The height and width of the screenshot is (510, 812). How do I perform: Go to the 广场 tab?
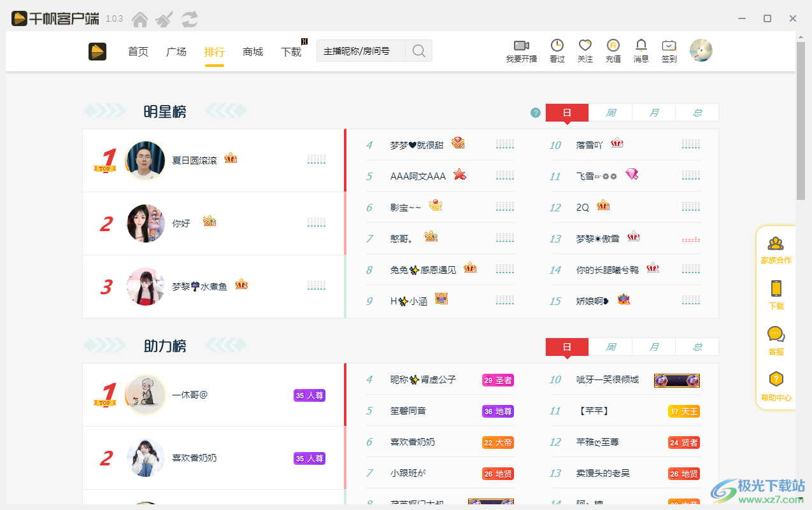[176, 52]
